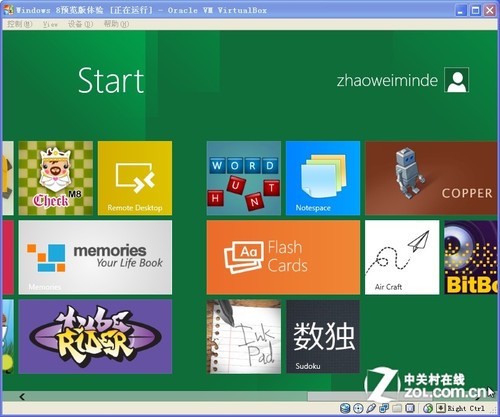Click the VirtualBox USB devices status icon

point(371,408)
